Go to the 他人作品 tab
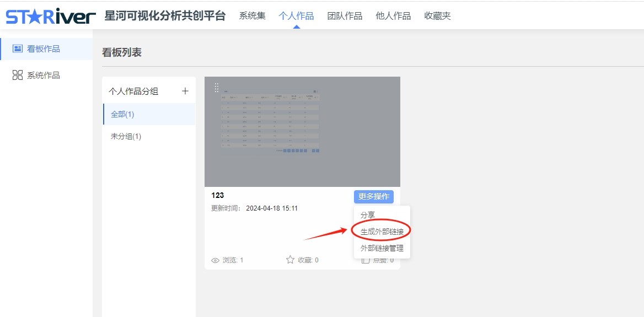The width and height of the screenshot is (644, 317). pos(393,16)
